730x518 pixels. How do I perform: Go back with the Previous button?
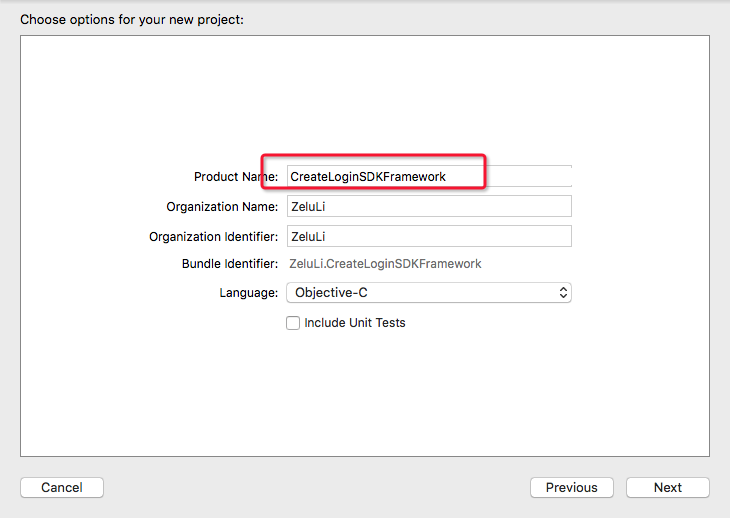tap(572, 488)
